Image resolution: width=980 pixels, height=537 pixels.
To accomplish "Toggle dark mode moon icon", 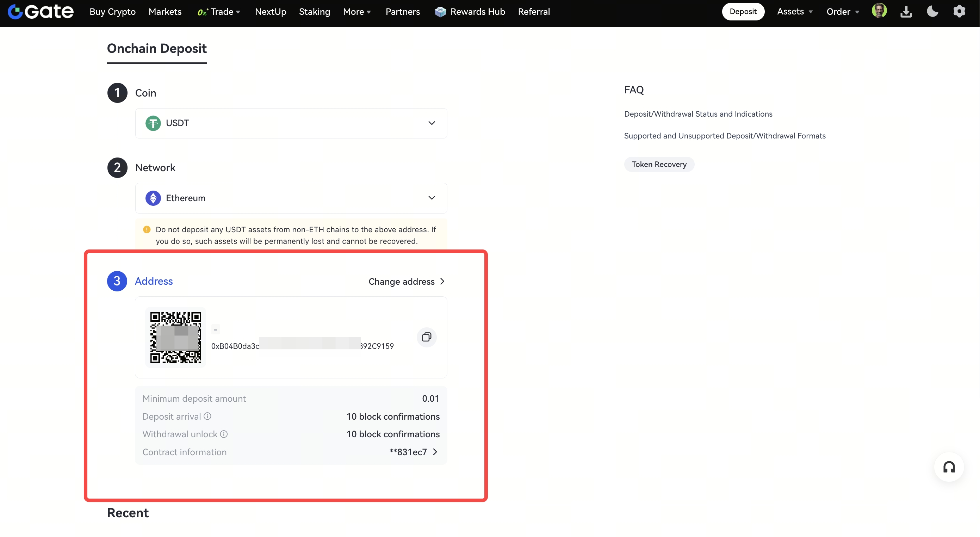I will (x=932, y=11).
